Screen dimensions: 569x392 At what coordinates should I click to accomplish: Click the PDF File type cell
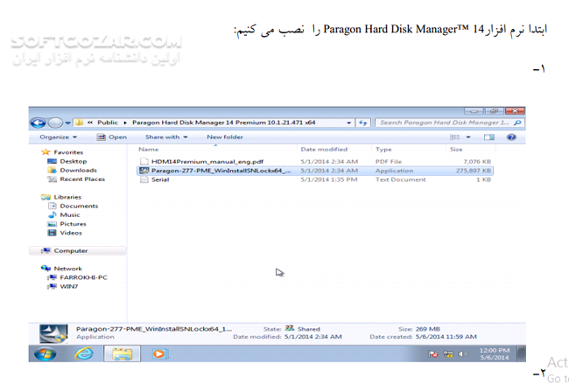(x=389, y=161)
